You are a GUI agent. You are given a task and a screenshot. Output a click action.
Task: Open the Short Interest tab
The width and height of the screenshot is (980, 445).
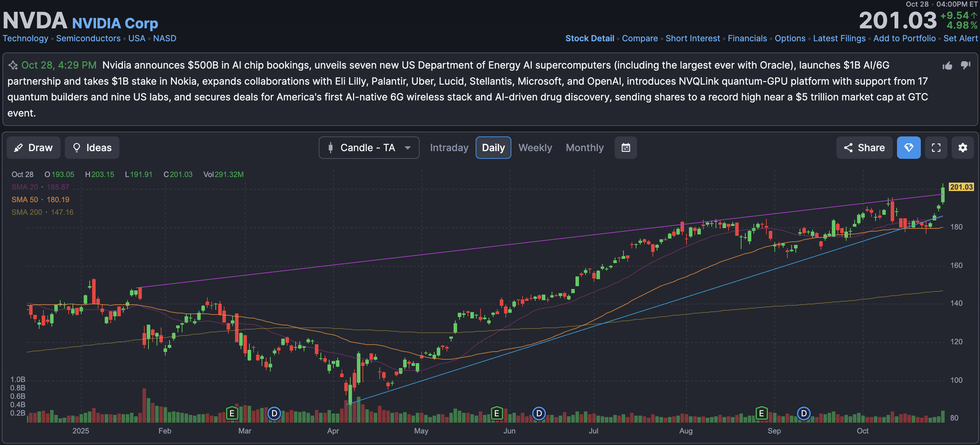pos(692,38)
